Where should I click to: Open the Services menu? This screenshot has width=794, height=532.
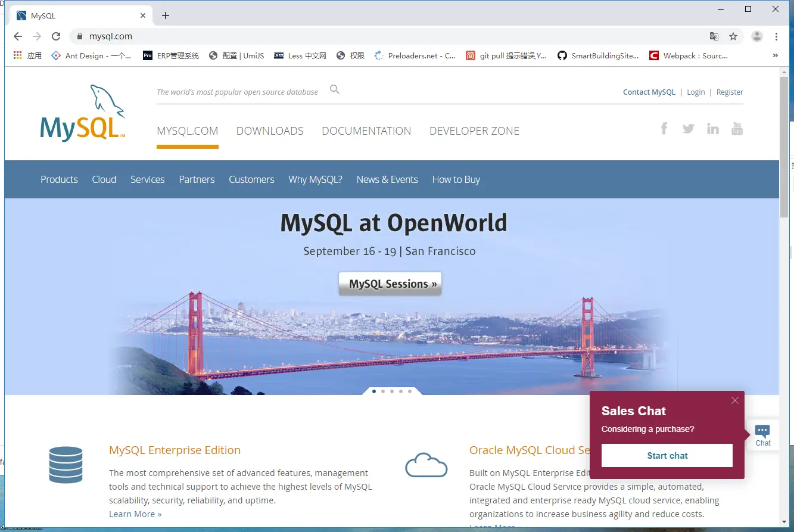148,179
